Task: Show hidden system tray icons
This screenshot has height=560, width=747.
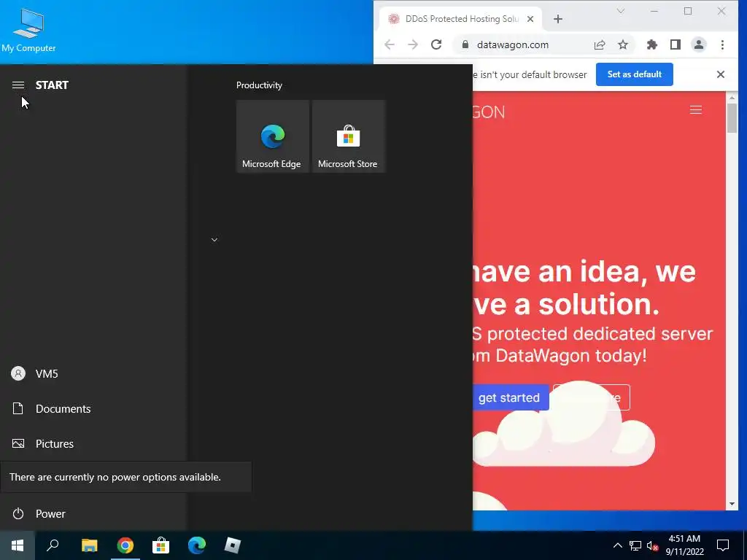Action: pyautogui.click(x=617, y=545)
